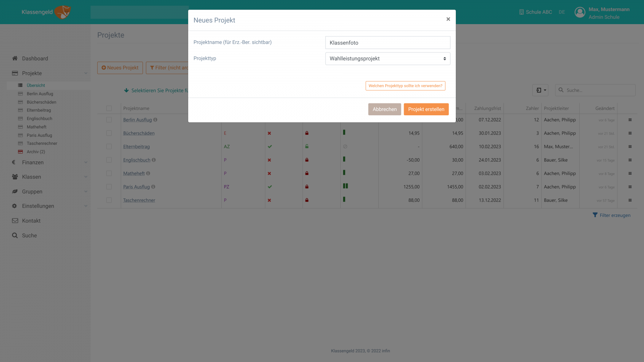This screenshot has width=644, height=362.
Task: Click the Filter (nicht archiviert) button
Action: [x=168, y=68]
